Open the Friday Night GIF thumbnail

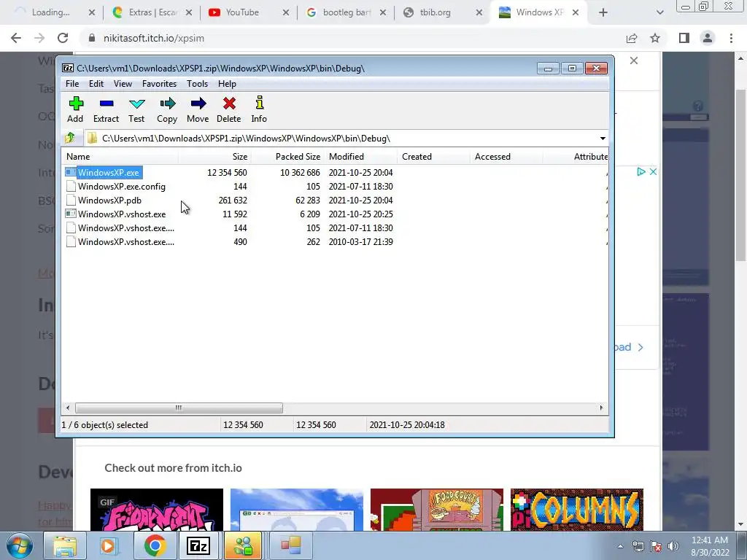(157, 510)
